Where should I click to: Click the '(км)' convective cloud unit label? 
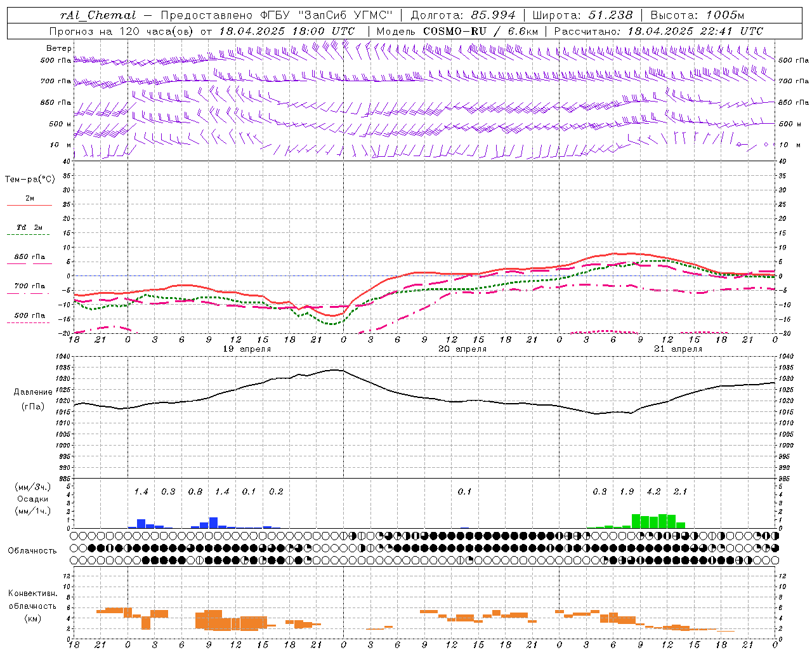coord(32,618)
